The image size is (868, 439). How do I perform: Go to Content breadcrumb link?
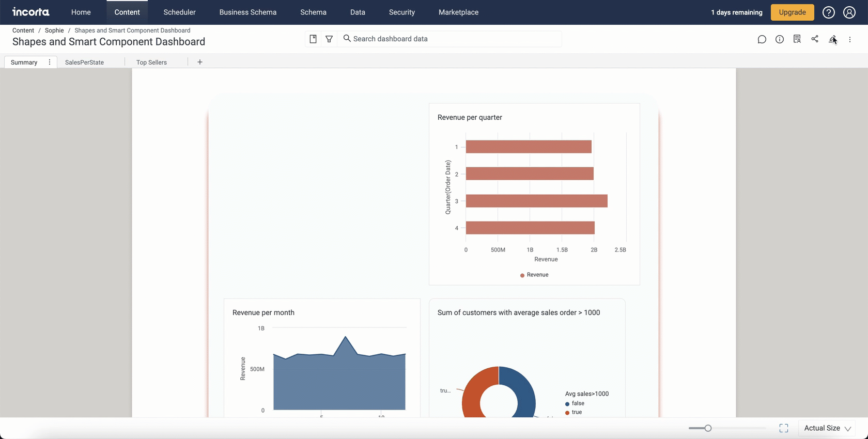tap(23, 30)
